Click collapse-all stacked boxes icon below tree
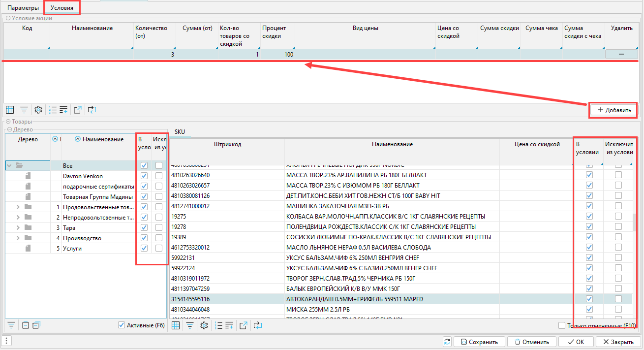This screenshot has width=644, height=350. 36,325
